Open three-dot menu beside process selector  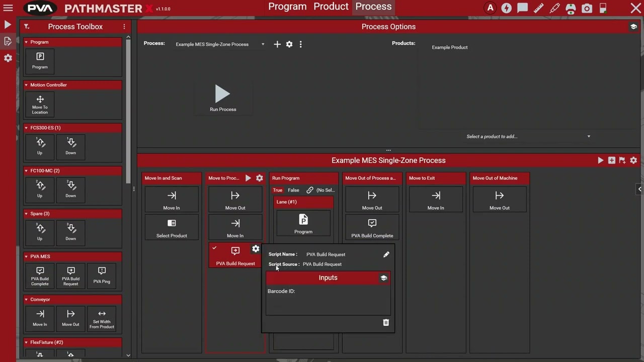(300, 44)
